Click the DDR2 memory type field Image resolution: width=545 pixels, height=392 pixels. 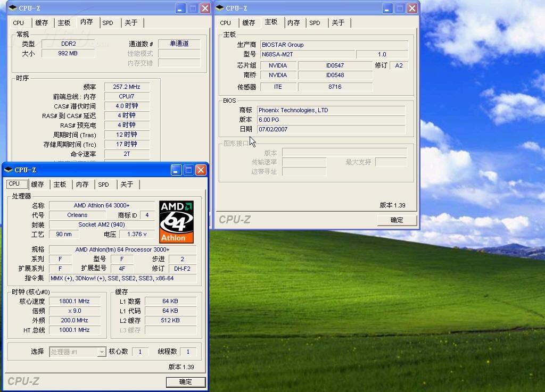(x=68, y=44)
